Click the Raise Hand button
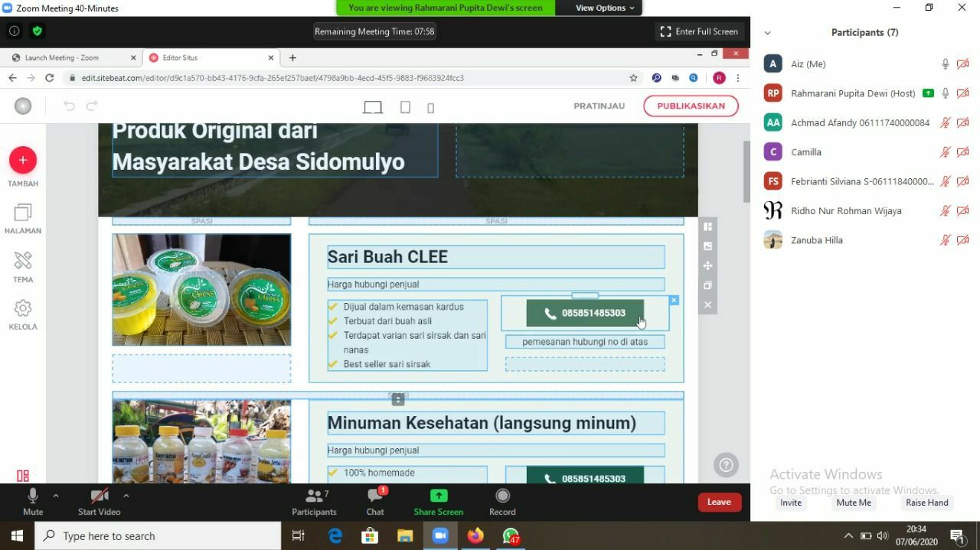The image size is (980, 550). pyautogui.click(x=926, y=503)
